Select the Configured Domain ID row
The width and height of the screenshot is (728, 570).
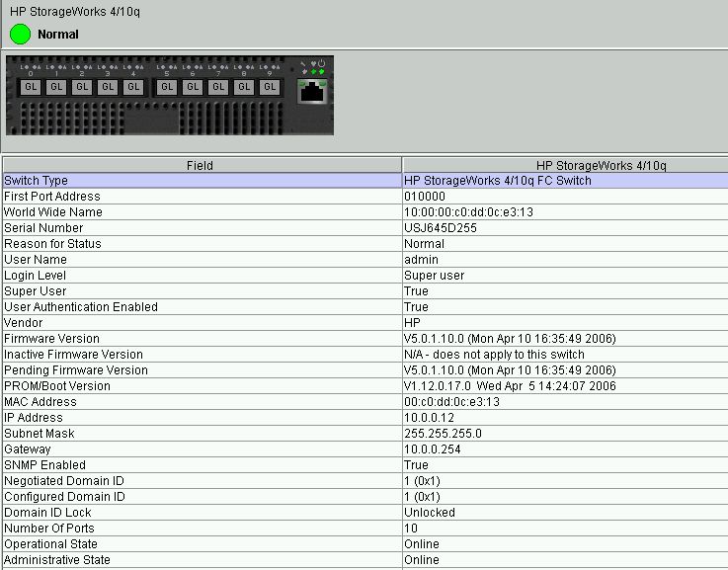[365, 496]
